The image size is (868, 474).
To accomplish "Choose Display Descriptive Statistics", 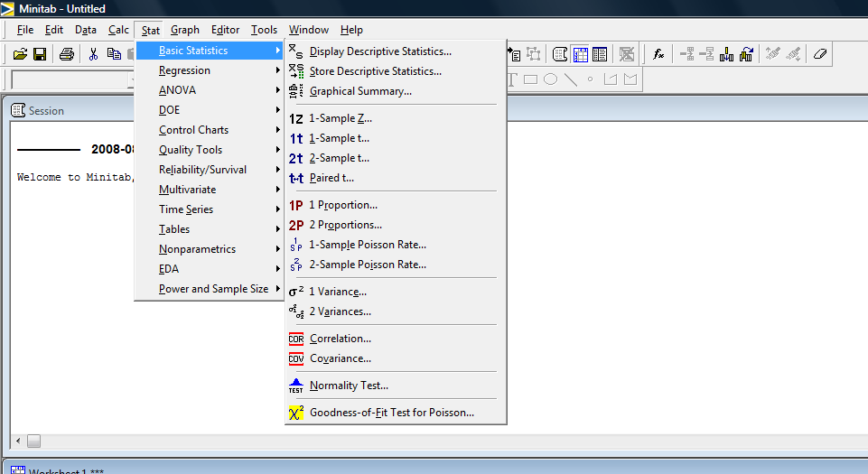I will click(396, 51).
